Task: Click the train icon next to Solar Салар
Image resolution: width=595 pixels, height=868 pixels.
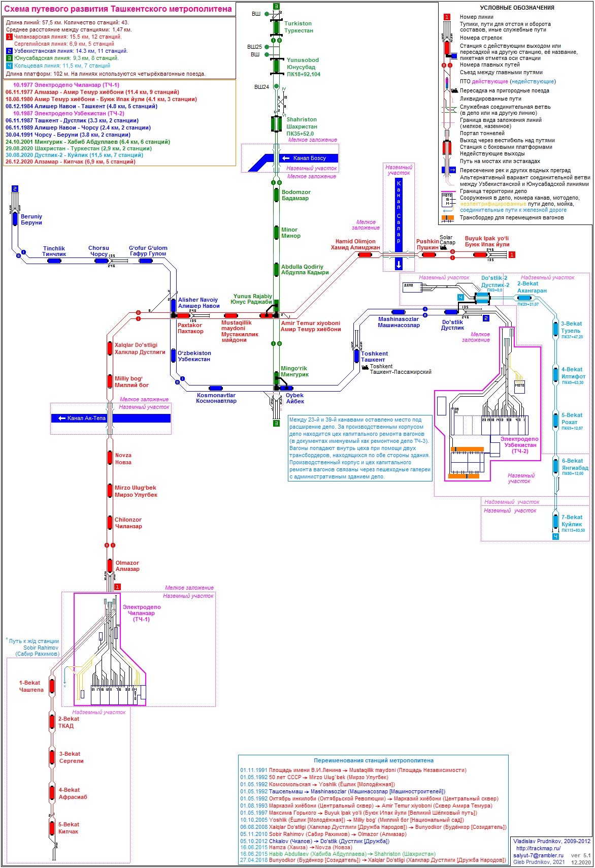Action: (x=443, y=248)
